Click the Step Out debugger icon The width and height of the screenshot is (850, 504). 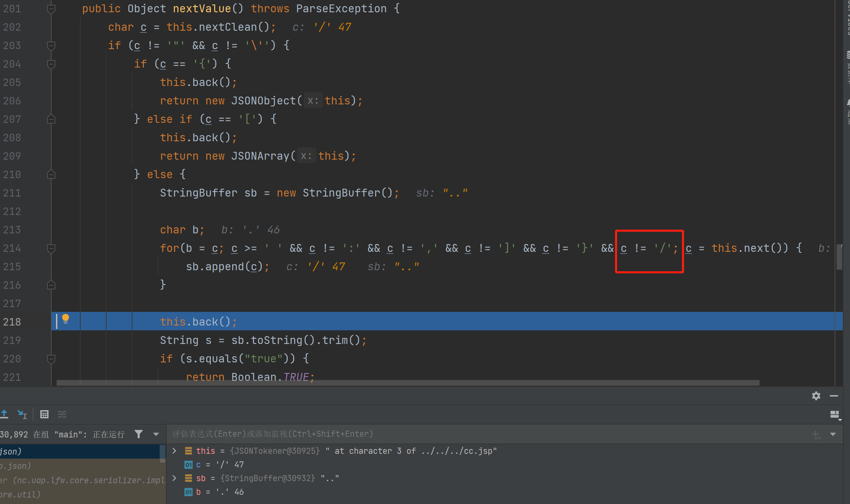click(4, 414)
